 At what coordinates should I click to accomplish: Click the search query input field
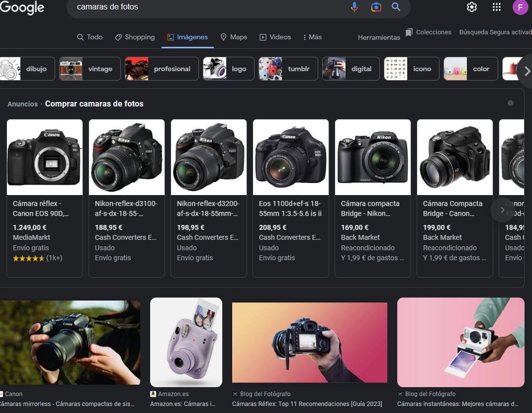click(210, 7)
